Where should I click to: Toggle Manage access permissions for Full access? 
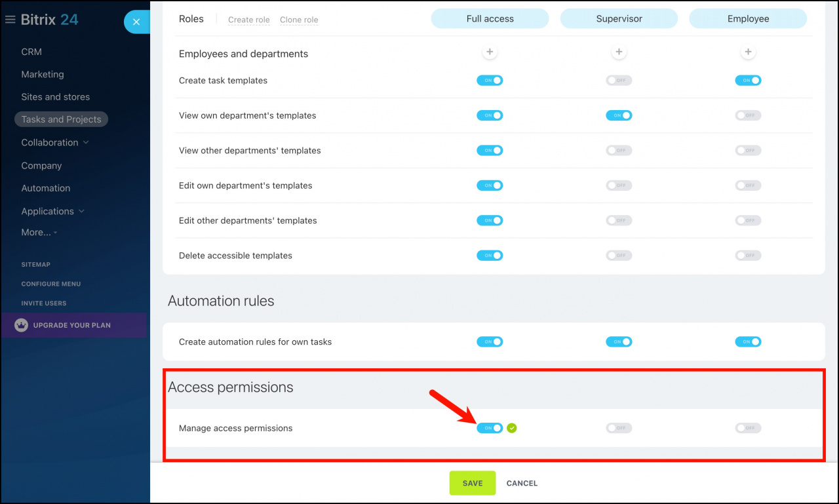[x=490, y=428]
